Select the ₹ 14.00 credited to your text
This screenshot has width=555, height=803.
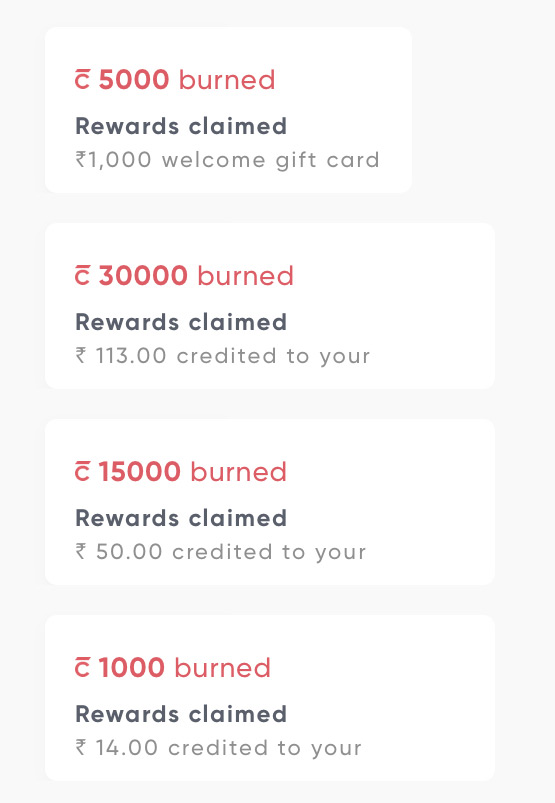[x=219, y=748]
